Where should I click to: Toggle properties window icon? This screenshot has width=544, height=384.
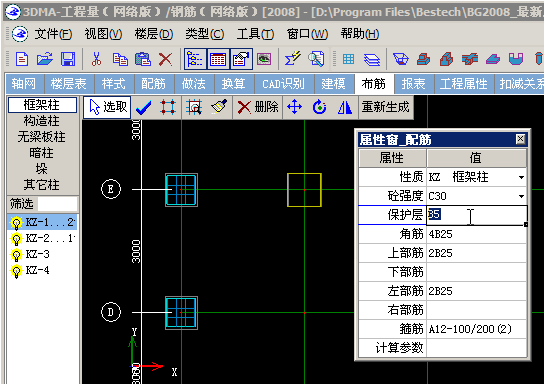click(241, 59)
